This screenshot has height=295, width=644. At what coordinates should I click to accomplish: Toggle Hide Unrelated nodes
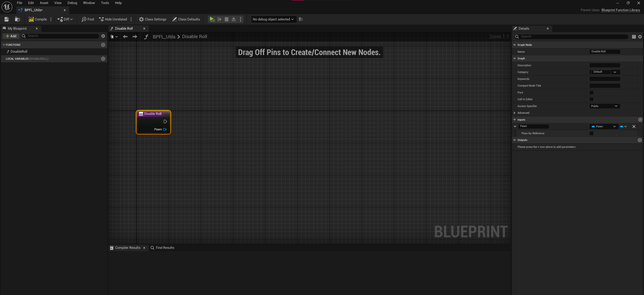click(x=113, y=19)
